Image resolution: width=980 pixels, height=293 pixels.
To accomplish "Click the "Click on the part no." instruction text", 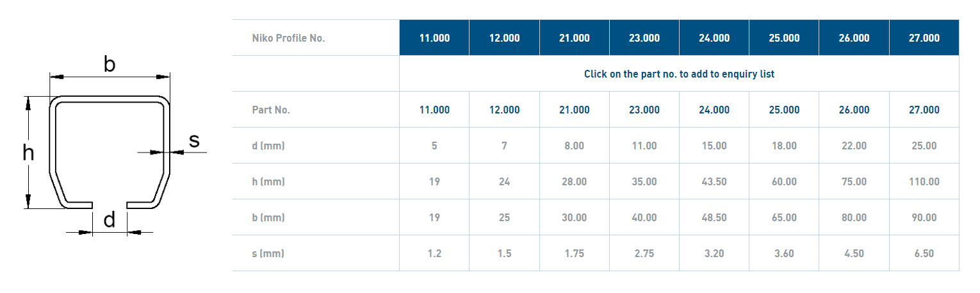I will (x=679, y=74).
